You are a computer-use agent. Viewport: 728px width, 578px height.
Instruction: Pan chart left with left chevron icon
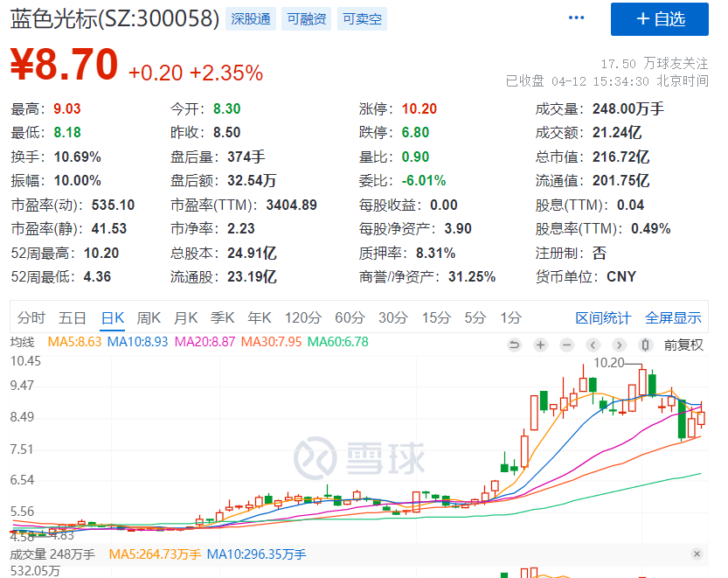coord(593,345)
